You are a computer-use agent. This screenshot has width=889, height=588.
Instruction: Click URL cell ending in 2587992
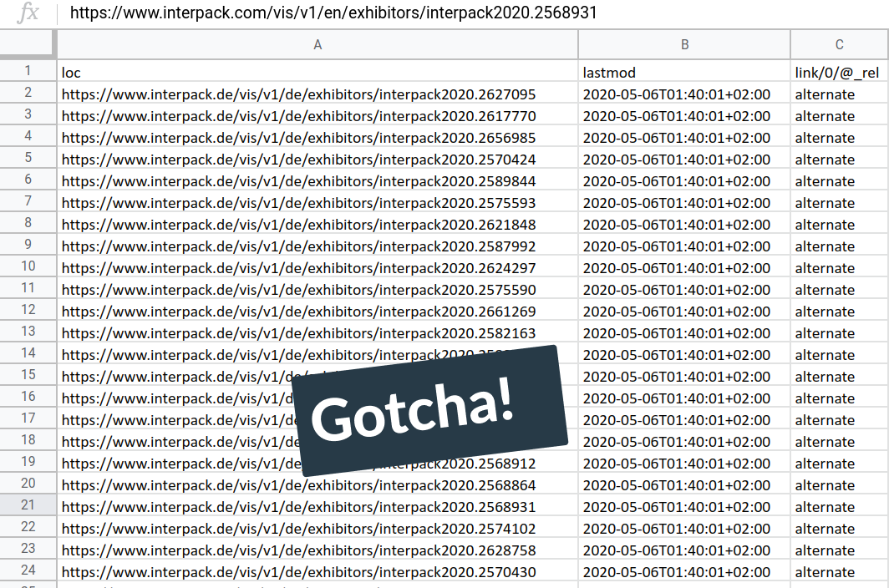pos(317,246)
